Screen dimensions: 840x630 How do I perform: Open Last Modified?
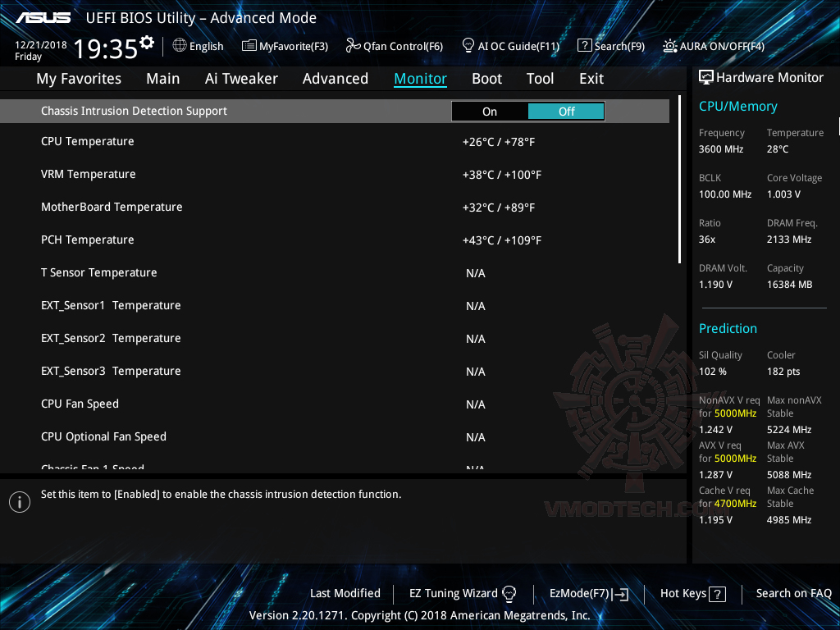345,593
